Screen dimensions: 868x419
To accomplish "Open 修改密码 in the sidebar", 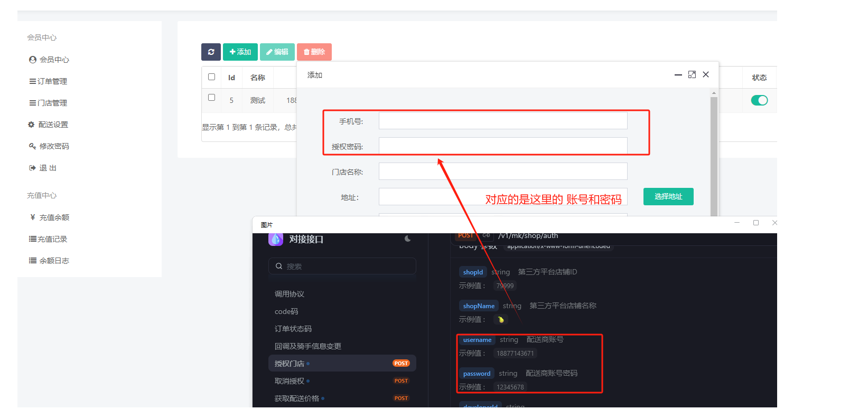I will (49, 146).
